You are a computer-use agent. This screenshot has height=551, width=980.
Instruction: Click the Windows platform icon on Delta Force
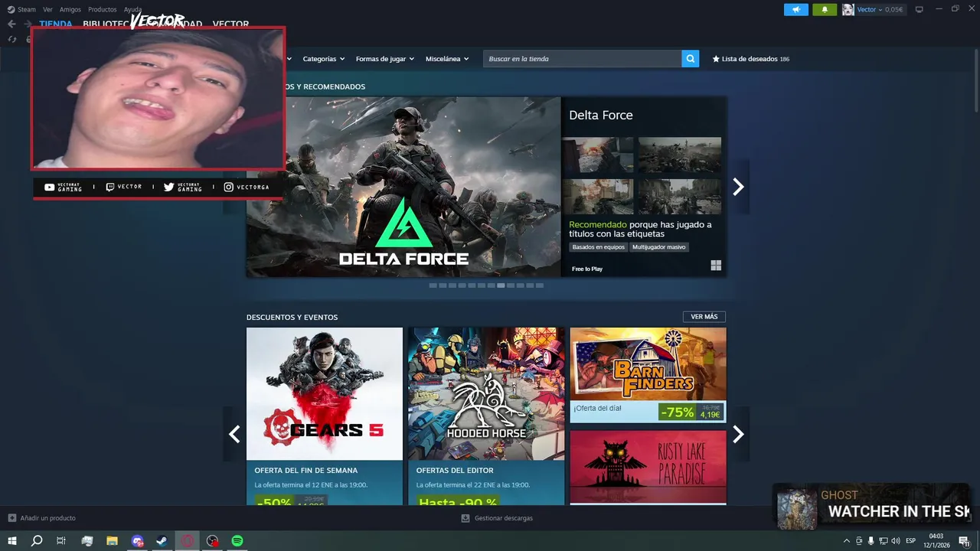coord(716,266)
